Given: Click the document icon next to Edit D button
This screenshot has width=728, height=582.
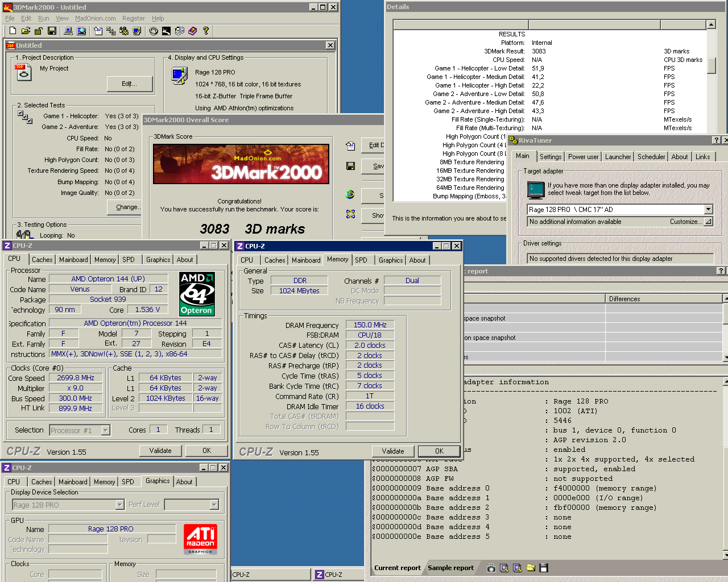Looking at the screenshot, I should (x=350, y=146).
